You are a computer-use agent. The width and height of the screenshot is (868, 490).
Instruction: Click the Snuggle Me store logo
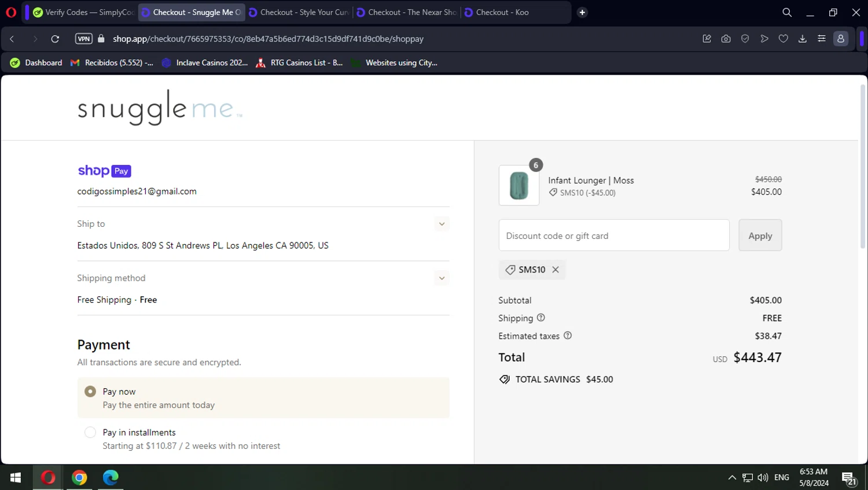[x=160, y=108]
